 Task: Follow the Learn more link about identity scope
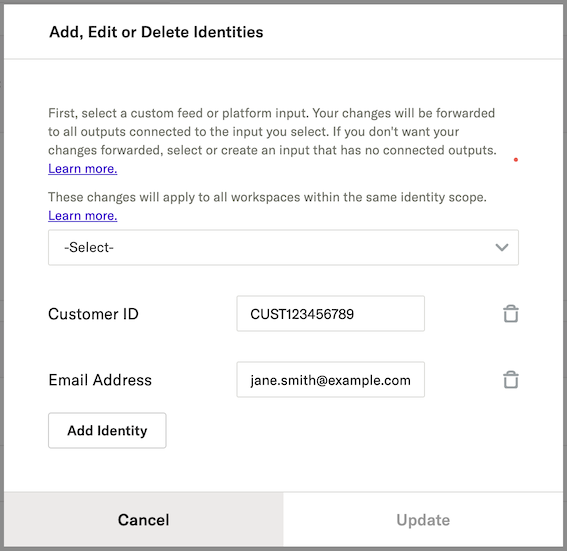pyautogui.click(x=82, y=215)
